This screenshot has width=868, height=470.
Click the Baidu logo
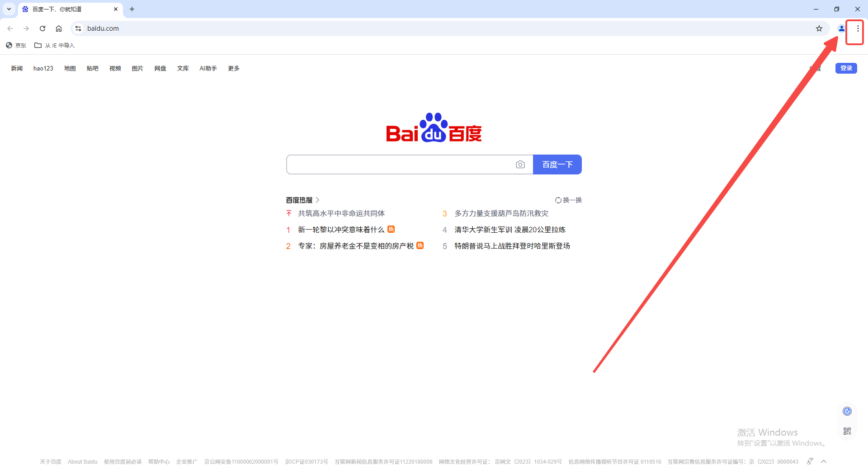point(434,127)
